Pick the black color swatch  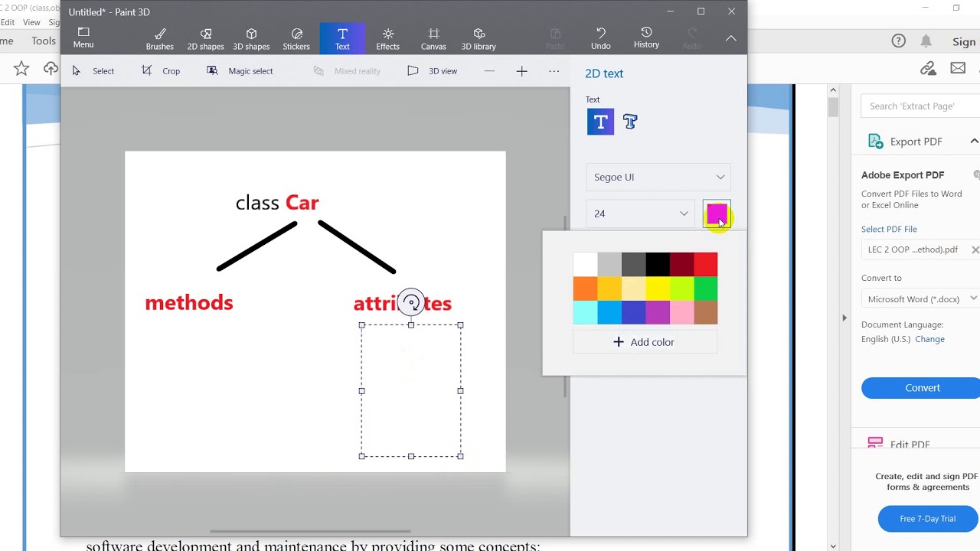point(658,265)
